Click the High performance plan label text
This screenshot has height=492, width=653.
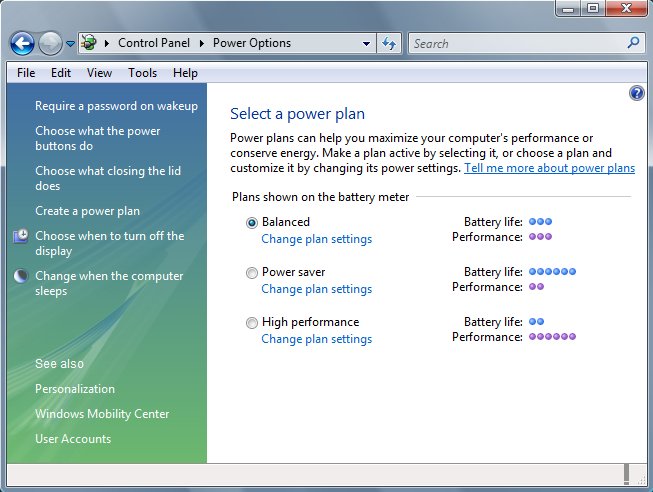point(310,322)
